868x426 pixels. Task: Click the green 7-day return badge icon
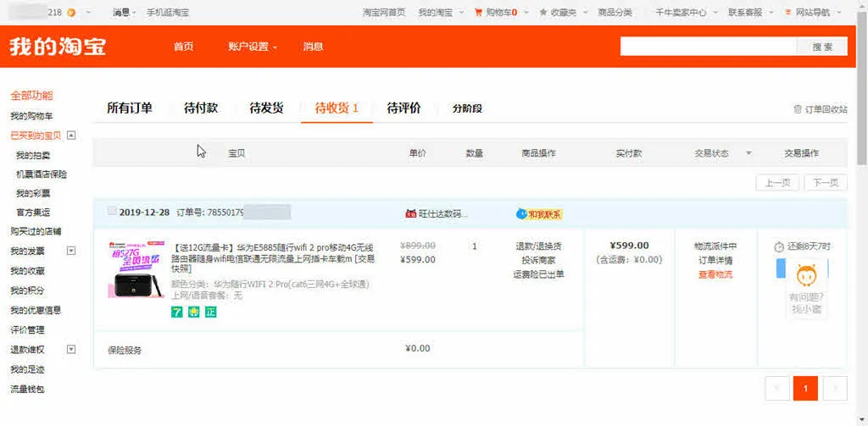176,312
